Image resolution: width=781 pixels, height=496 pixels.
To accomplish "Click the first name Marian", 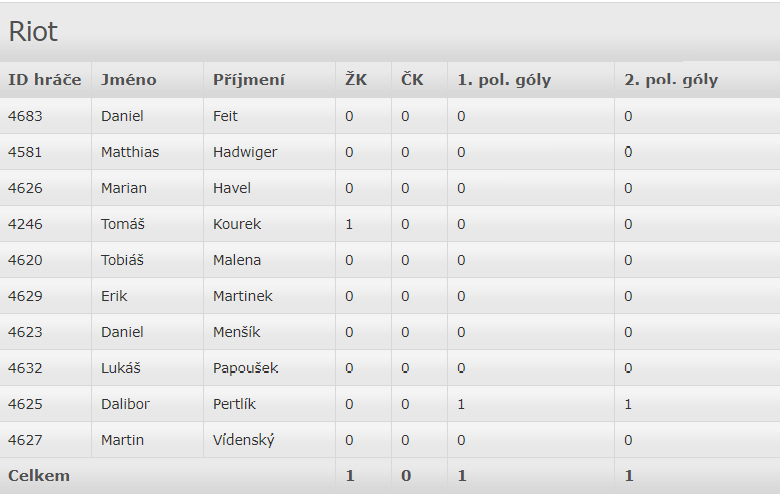I will pyautogui.click(x=124, y=188).
